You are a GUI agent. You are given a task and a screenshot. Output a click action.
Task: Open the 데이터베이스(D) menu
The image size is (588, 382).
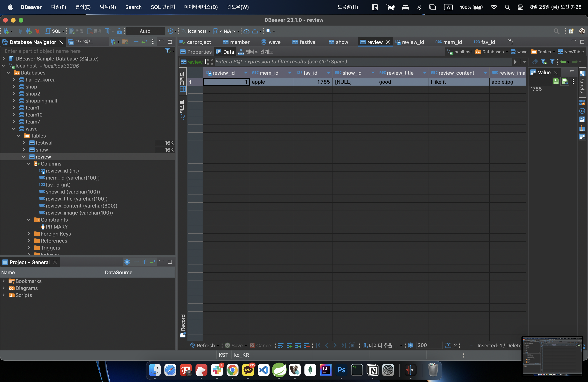pyautogui.click(x=201, y=7)
